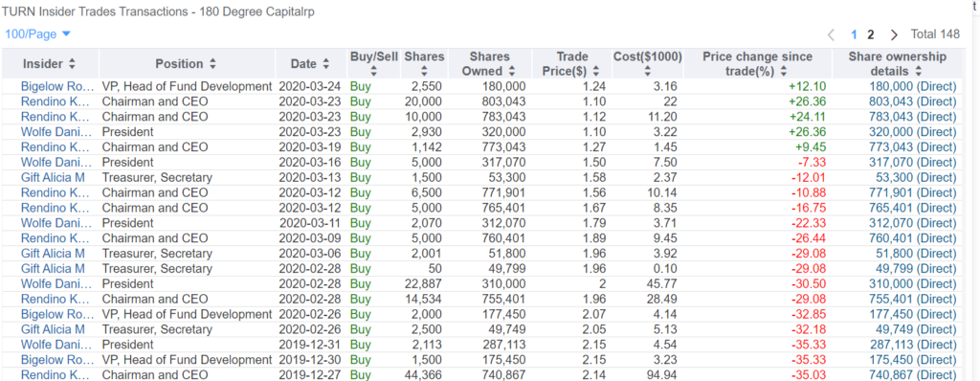Click the 14,534 shares cell
This screenshot has height=381, width=980.
[424, 299]
